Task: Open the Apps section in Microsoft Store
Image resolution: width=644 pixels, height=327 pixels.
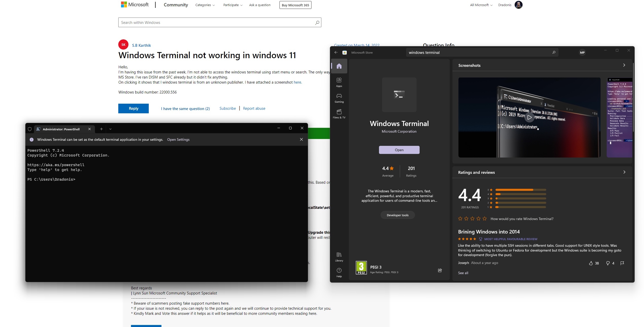Action: pos(339,82)
